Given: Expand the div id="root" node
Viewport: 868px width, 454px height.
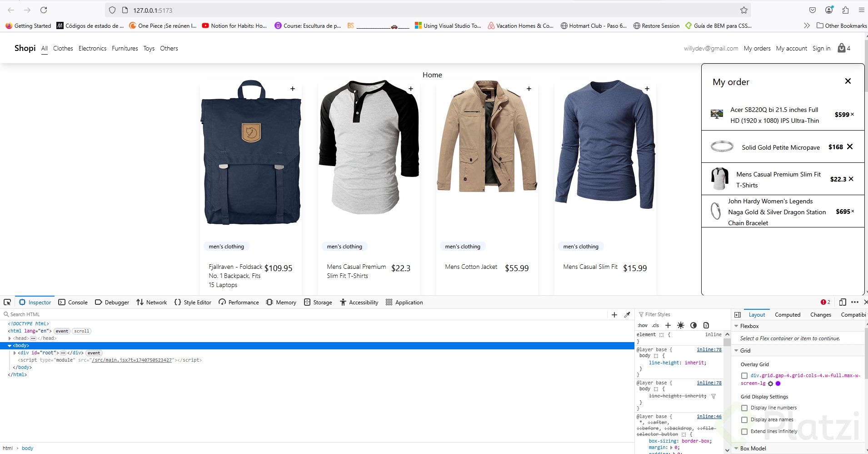Looking at the screenshot, I should click(x=15, y=353).
